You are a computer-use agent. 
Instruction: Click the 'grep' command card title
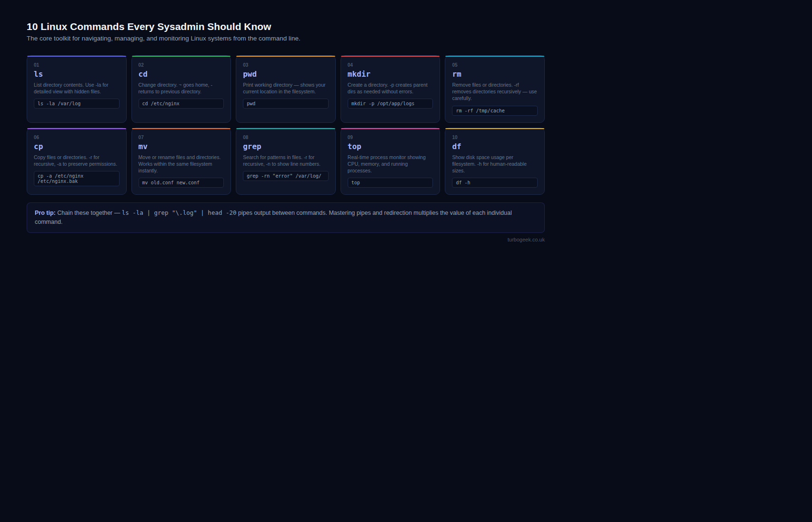coord(252,147)
